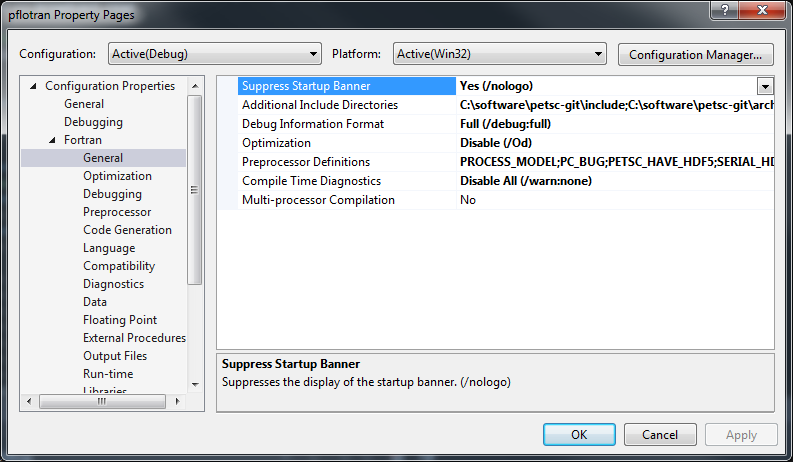The width and height of the screenshot is (793, 462).
Task: Select Debugging under Configuration Properties
Action: [x=93, y=122]
